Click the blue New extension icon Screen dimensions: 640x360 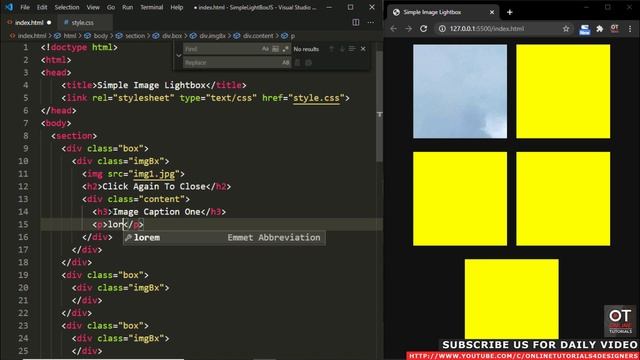coord(584,29)
